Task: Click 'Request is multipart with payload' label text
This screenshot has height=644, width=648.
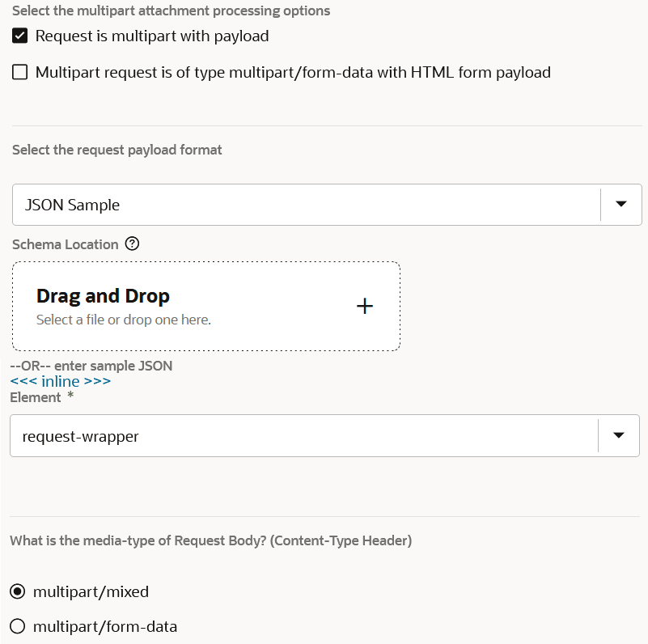Action: (x=152, y=36)
